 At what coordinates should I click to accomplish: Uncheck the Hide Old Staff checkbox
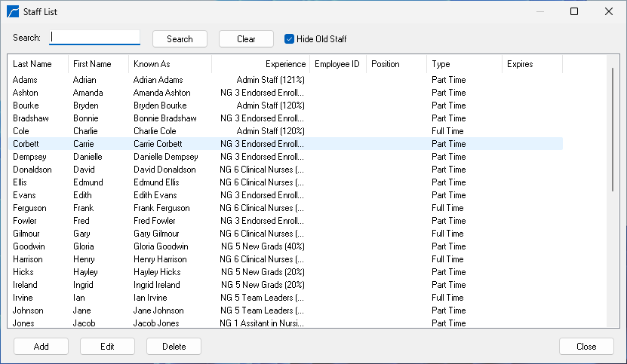(x=289, y=39)
